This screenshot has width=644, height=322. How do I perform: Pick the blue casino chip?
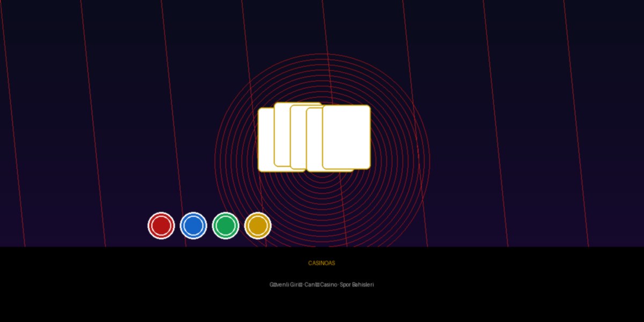[193, 225]
